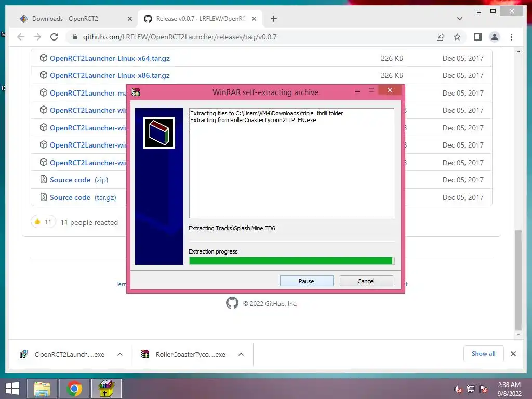Close the downloads bar

coord(513,354)
